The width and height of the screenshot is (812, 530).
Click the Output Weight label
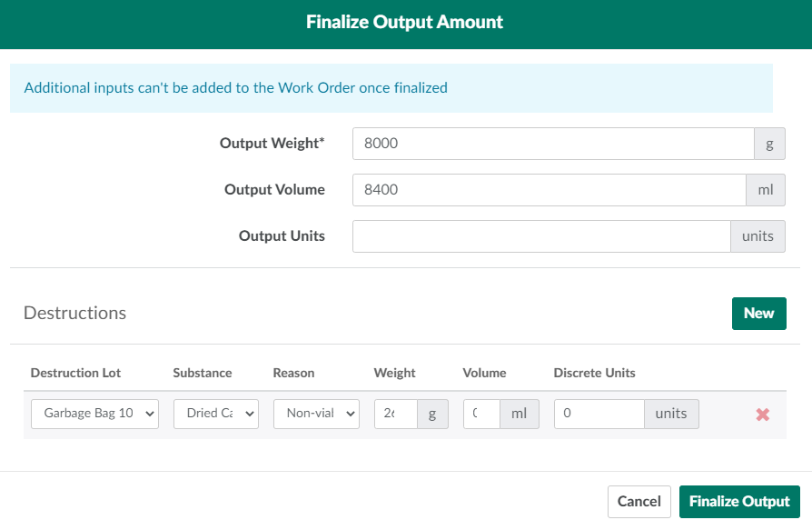[272, 144]
